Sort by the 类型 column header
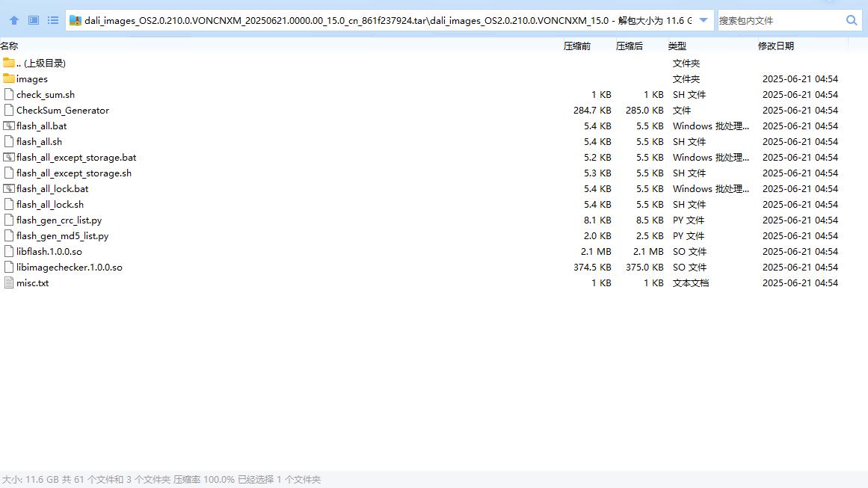Viewport: 868px width, 488px height. pyautogui.click(x=677, y=46)
